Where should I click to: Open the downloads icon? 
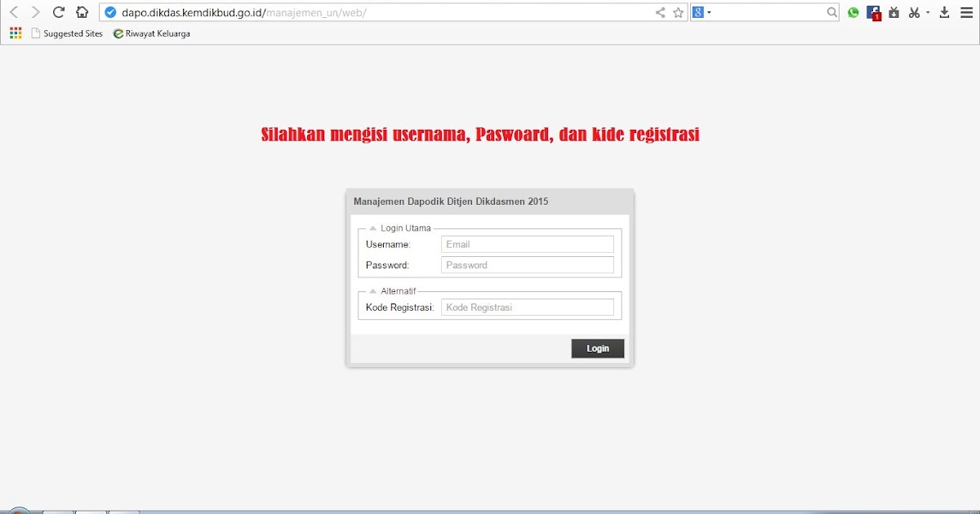coord(945,12)
